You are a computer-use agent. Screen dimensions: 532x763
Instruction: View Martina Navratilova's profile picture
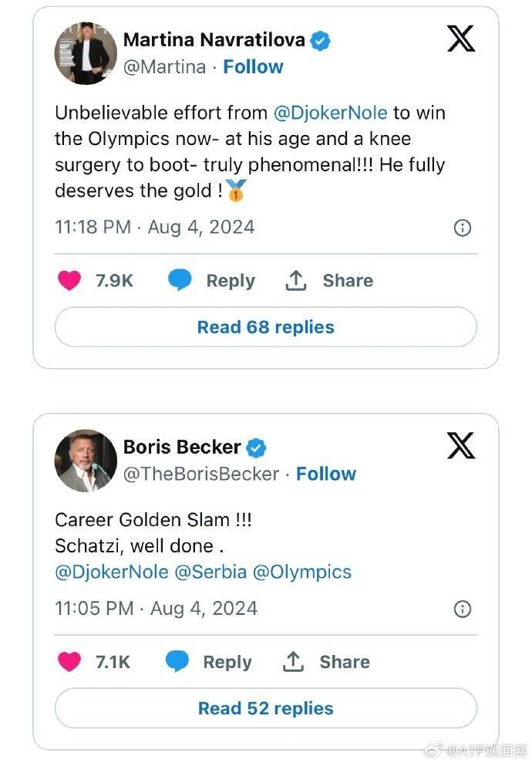point(86,53)
